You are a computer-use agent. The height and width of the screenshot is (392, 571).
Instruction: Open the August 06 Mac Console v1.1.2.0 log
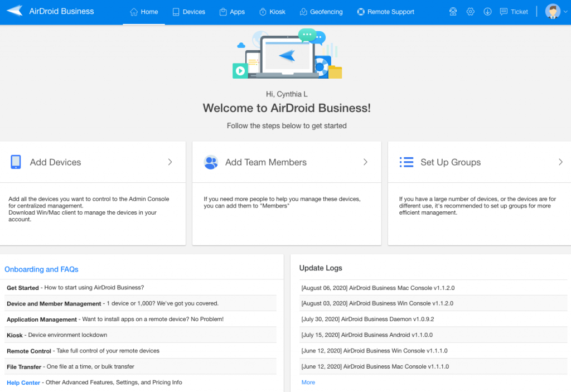click(x=378, y=288)
